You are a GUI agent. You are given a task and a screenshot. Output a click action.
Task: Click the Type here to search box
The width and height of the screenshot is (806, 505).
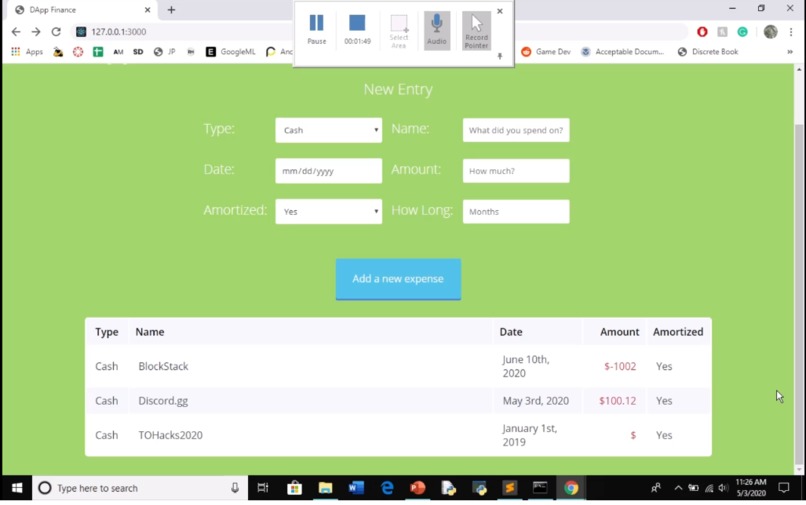coord(140,488)
